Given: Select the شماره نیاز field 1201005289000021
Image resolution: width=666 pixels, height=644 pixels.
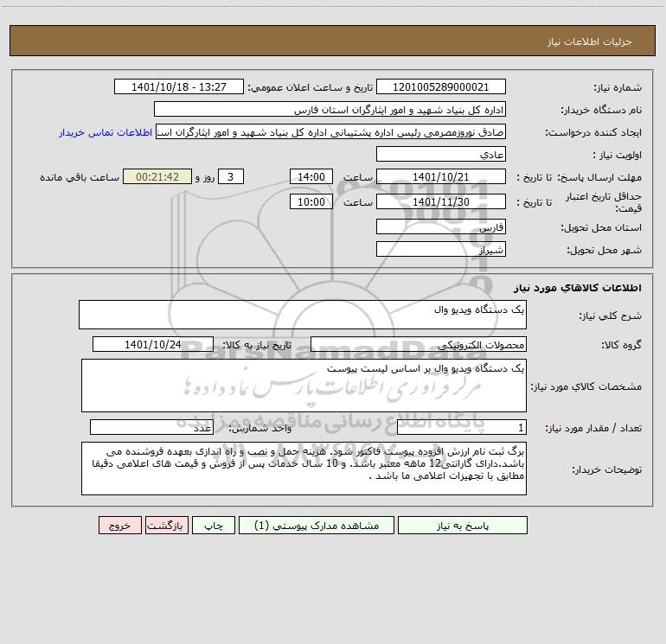Looking at the screenshot, I should point(441,86).
